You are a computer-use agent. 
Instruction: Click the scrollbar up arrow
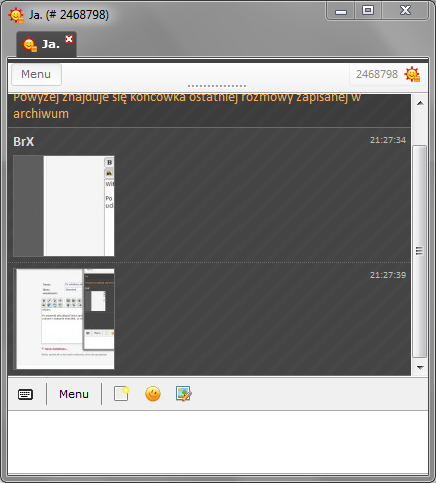click(x=420, y=103)
